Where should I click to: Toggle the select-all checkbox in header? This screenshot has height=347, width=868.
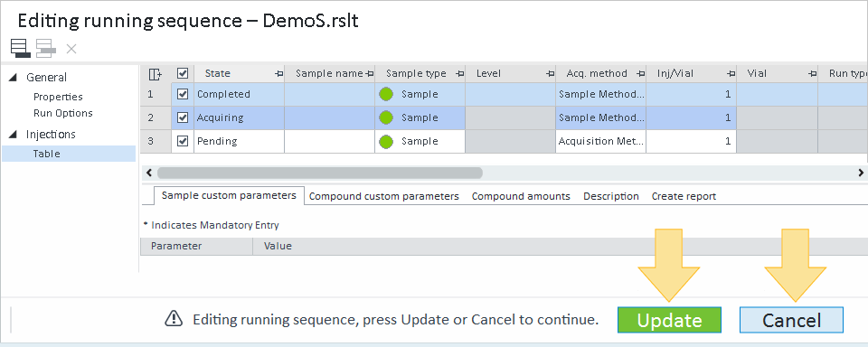click(183, 73)
